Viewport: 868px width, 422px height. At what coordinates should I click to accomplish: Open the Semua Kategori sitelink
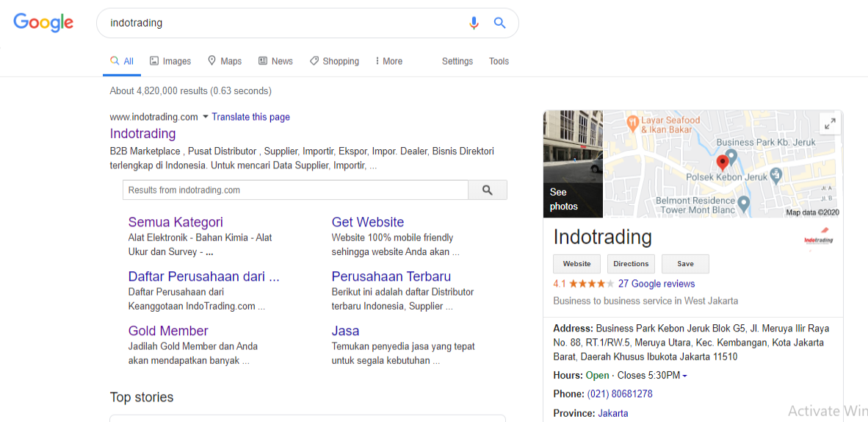point(176,222)
